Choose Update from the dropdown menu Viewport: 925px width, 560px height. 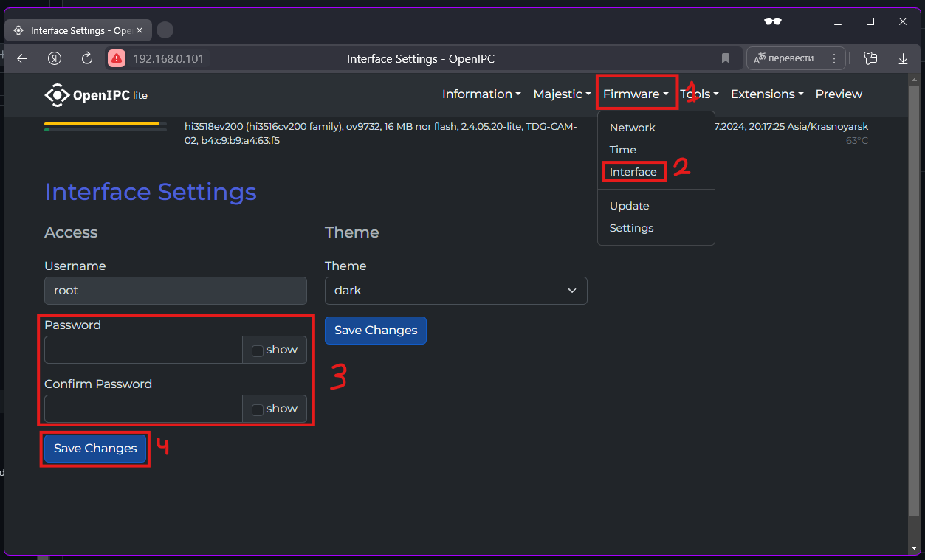pyautogui.click(x=629, y=206)
